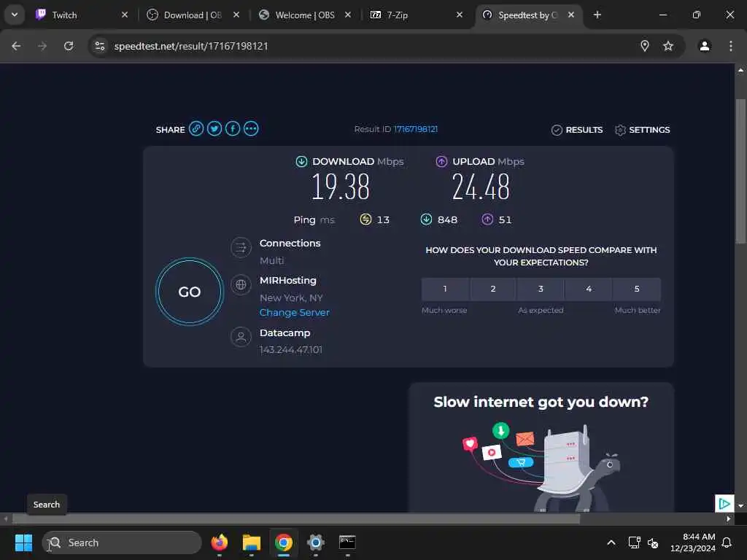Rate download speed 1 Much worse
Image resolution: width=747 pixels, height=560 pixels.
pyautogui.click(x=445, y=289)
